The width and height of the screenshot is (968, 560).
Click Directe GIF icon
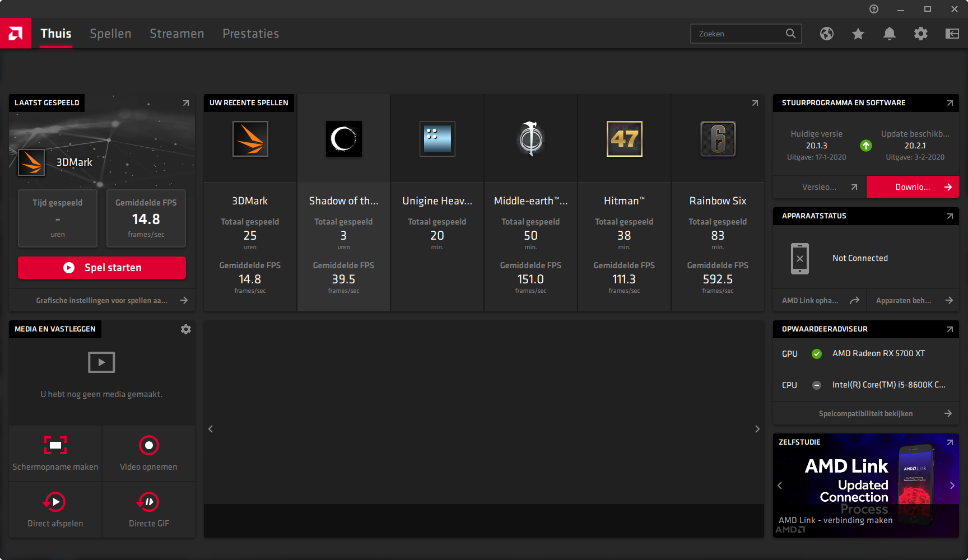click(x=148, y=502)
